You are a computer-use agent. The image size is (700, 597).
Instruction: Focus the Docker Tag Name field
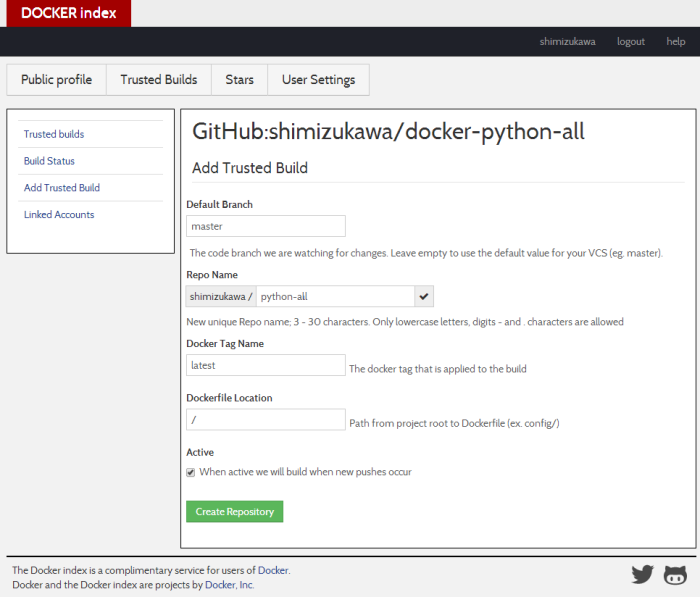click(x=266, y=365)
